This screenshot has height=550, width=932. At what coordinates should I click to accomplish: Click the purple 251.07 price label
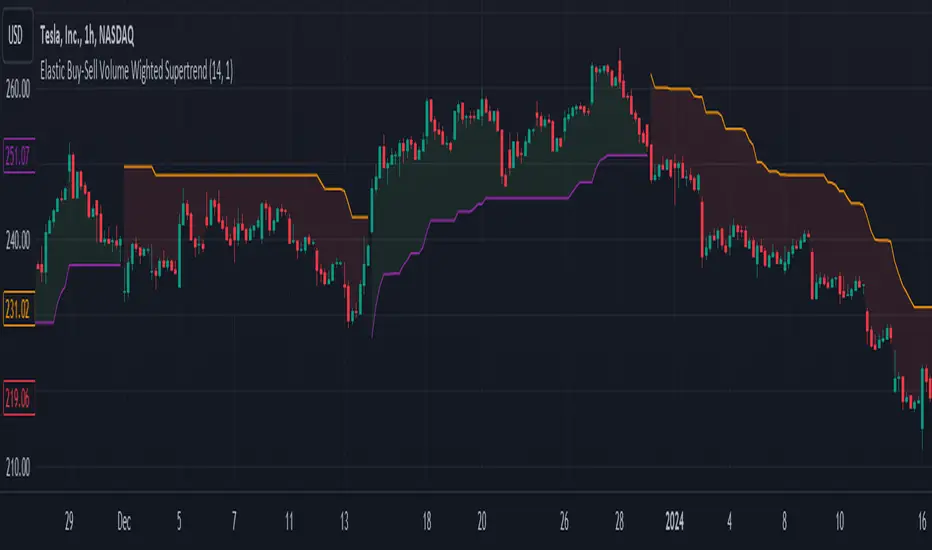19,155
